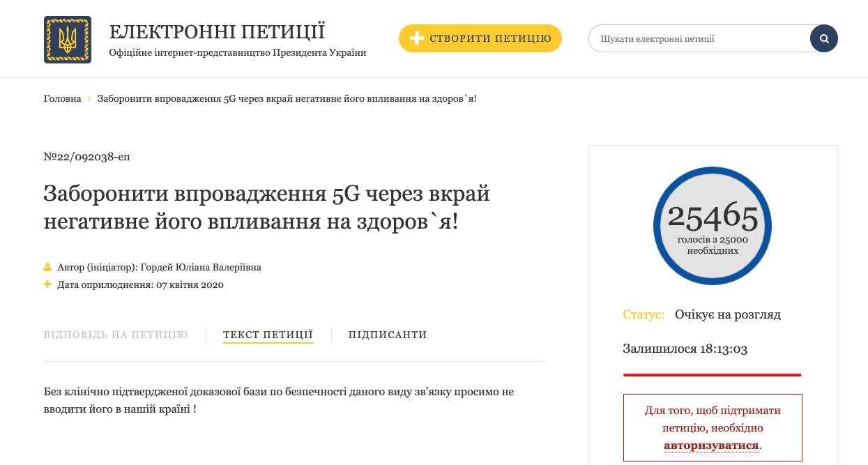Switch to the ТЕКСТ ПЕТИЦІЇ tab
The image size is (868, 465).
click(x=268, y=335)
